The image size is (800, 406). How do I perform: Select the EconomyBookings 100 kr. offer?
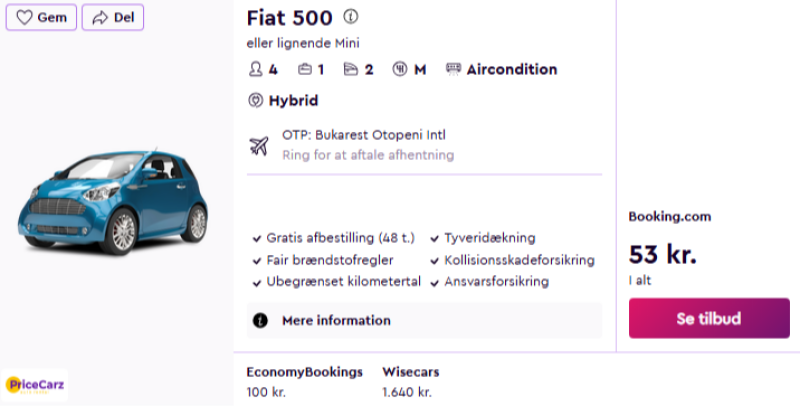tap(304, 382)
